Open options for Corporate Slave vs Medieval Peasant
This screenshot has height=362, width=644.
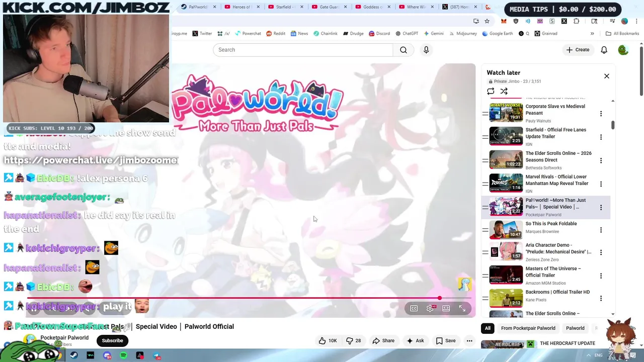pos(601,114)
